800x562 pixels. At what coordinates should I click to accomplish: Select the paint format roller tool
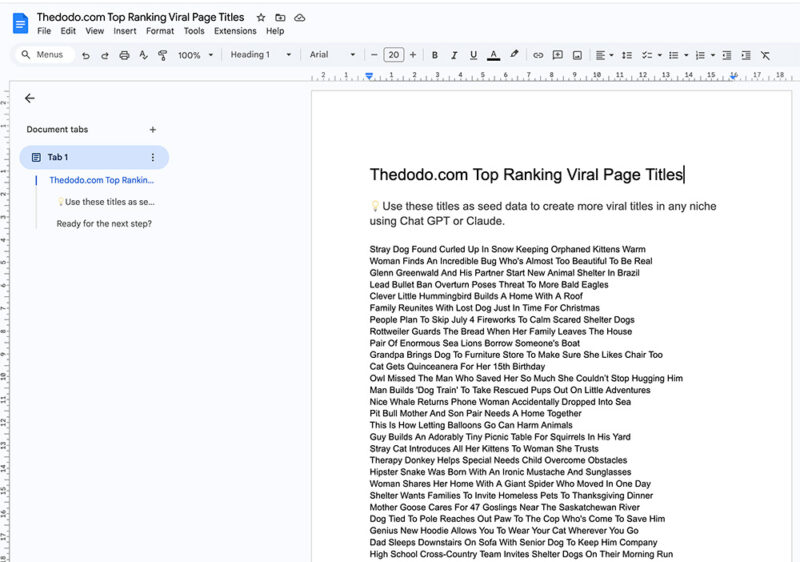[162, 55]
